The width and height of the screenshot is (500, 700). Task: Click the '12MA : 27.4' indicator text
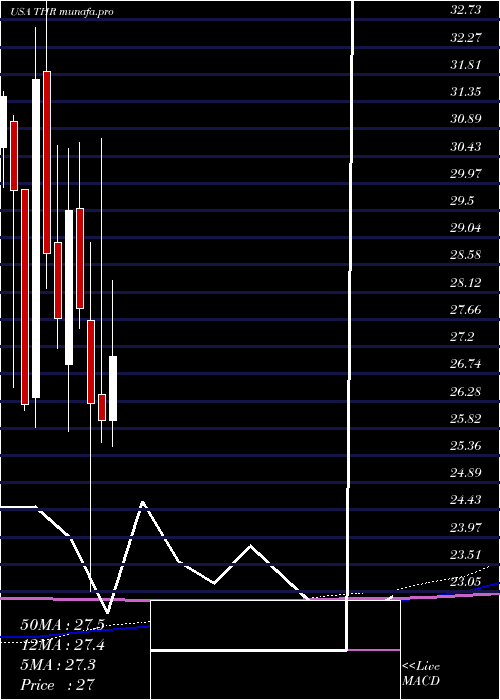point(62,645)
